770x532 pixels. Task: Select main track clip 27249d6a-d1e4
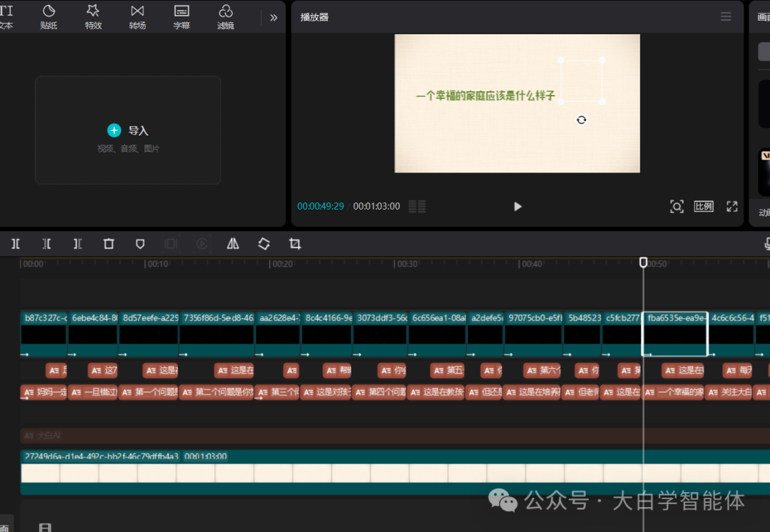click(395, 473)
